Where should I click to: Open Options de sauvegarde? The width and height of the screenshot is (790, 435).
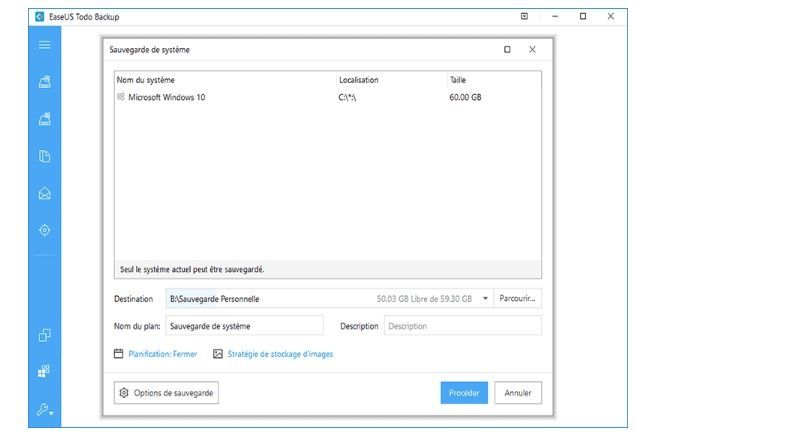coord(166,393)
